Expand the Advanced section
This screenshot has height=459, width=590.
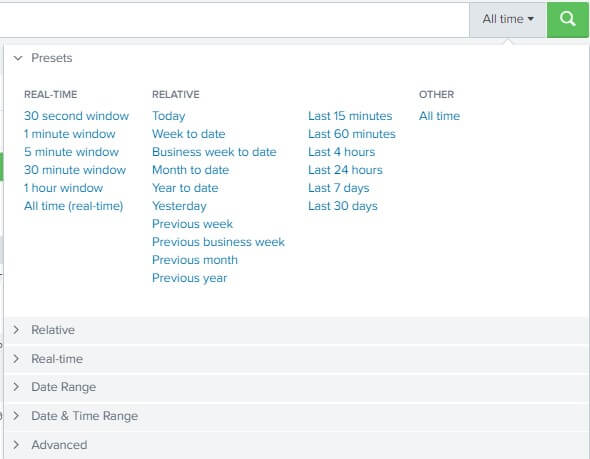pos(297,445)
